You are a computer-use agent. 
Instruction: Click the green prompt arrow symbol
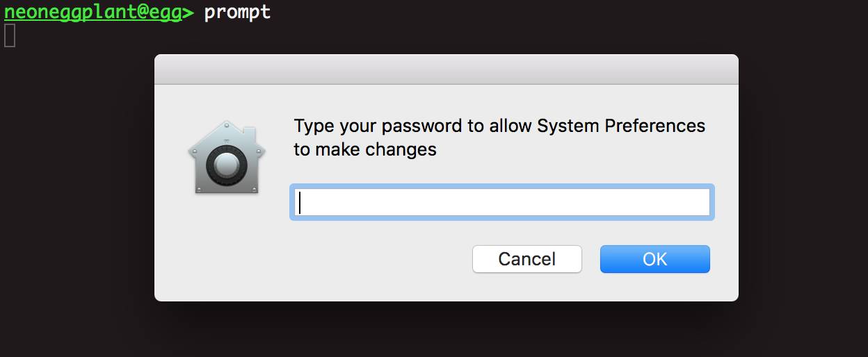point(186,13)
